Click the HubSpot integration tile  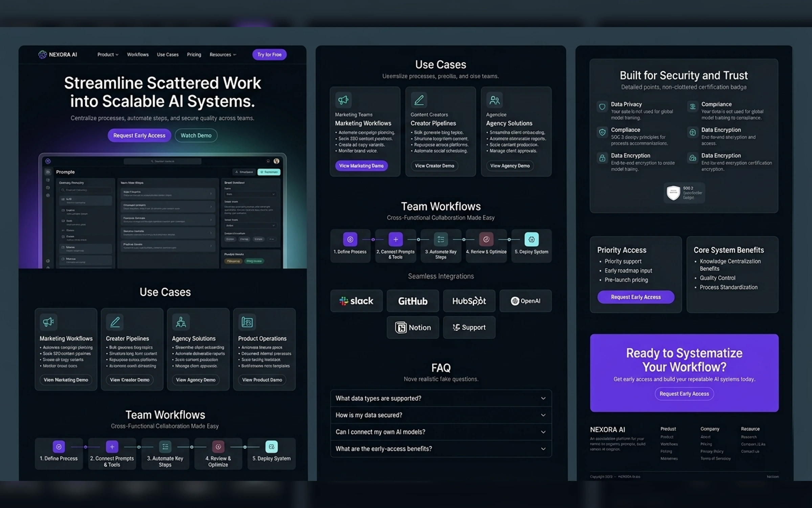click(x=469, y=301)
